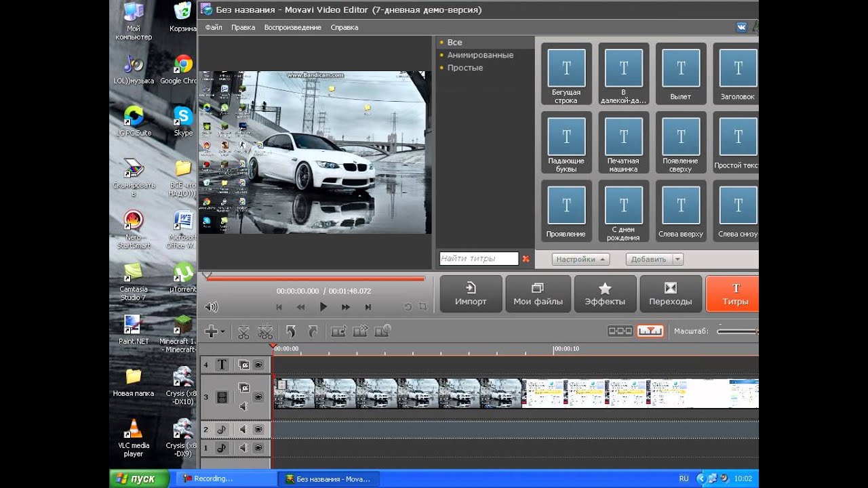Show the Все titles category
868x488 pixels.
tap(454, 42)
